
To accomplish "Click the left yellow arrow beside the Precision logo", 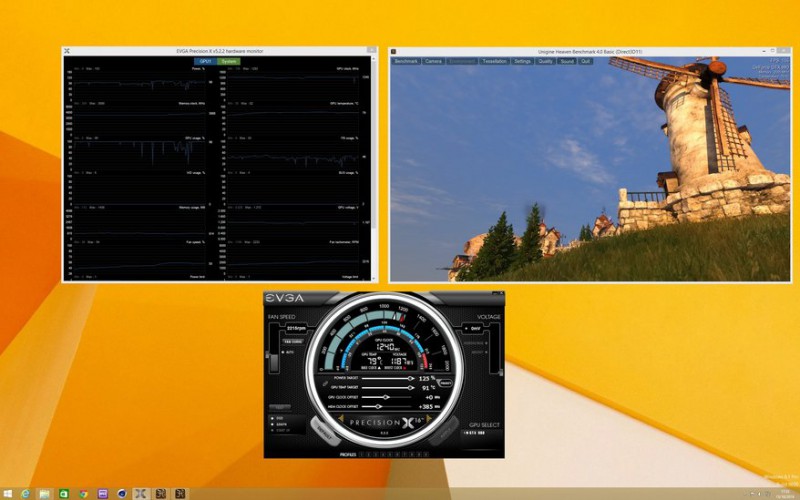I will click(x=340, y=419).
